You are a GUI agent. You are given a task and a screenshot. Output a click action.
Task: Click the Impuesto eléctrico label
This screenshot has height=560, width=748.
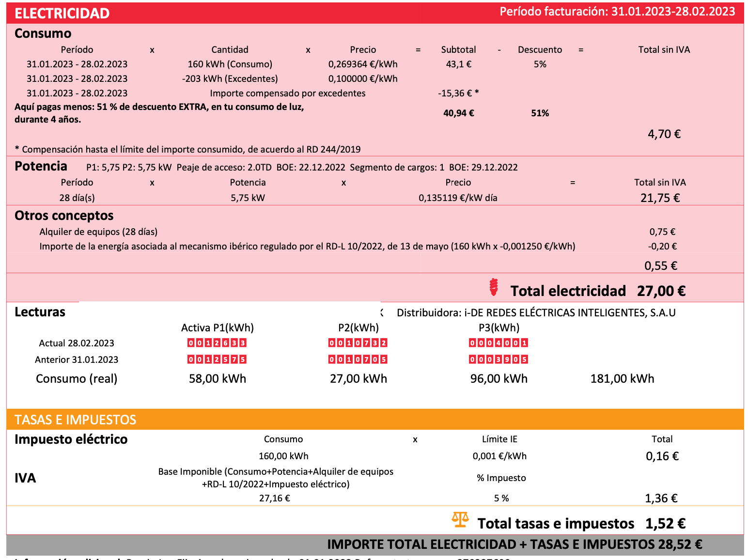point(71,439)
